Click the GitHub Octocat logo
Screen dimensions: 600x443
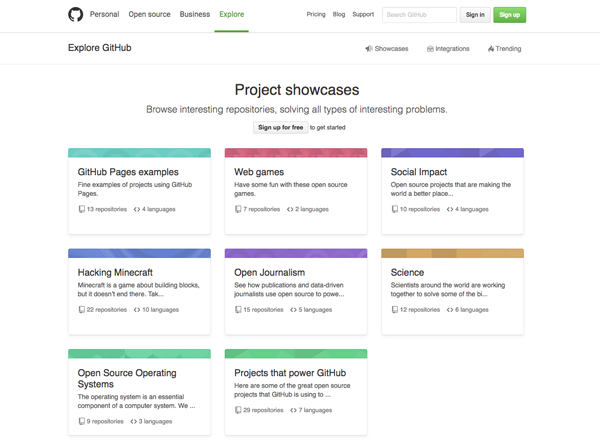coord(76,15)
